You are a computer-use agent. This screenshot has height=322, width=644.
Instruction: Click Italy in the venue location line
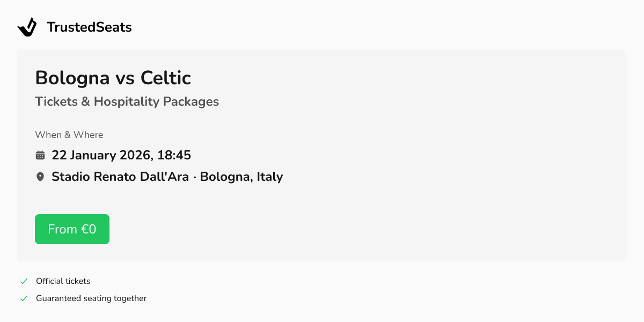(x=269, y=177)
